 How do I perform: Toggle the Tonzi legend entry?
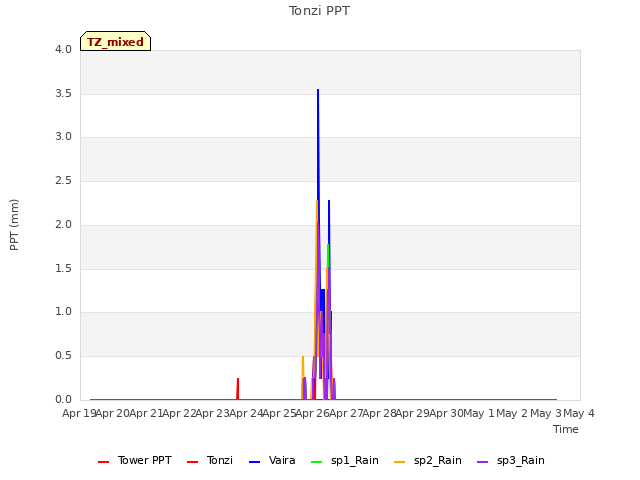coord(210,460)
